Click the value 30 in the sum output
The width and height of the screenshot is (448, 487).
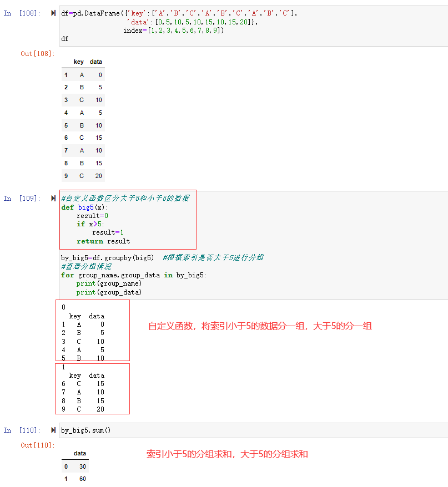coord(83,466)
